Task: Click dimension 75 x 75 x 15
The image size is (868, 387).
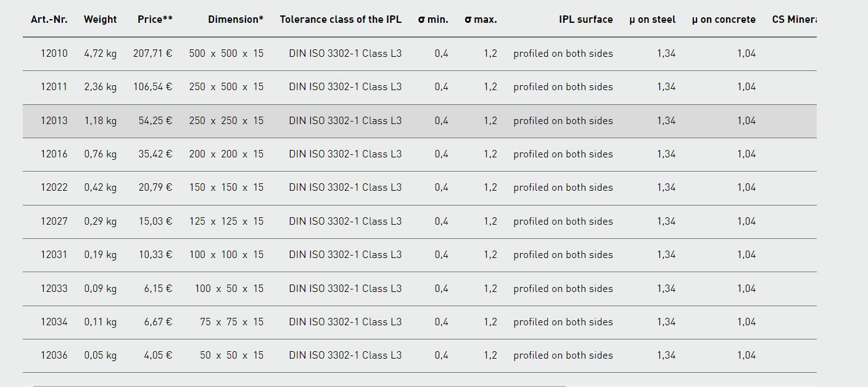Action: [231, 322]
